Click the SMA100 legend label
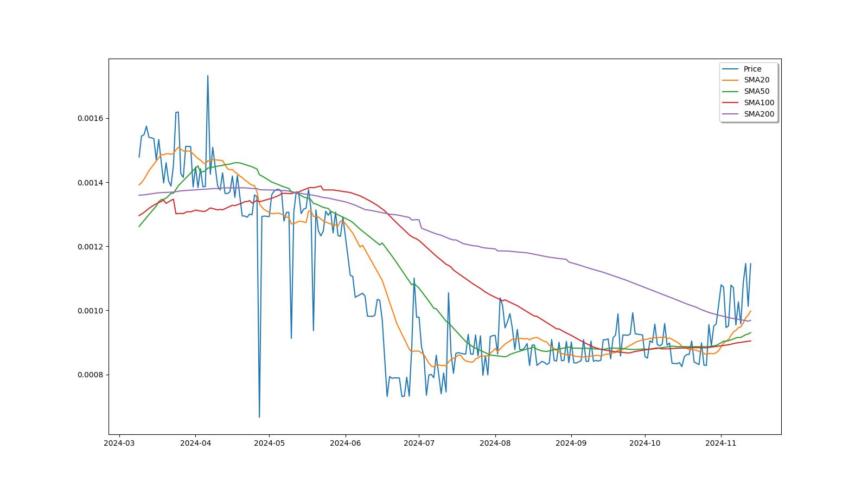Screen dimensions: 868x488 [x=759, y=103]
